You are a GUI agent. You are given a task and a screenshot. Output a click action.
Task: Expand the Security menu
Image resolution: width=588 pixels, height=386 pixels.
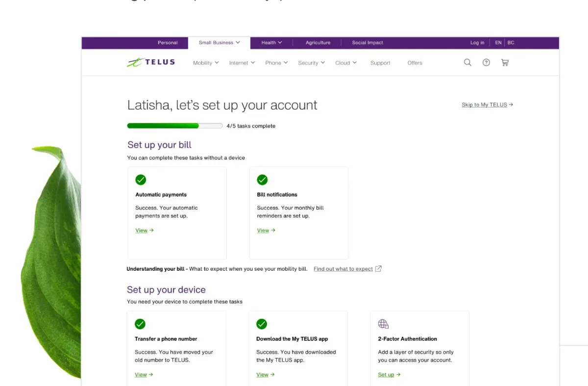pos(312,63)
